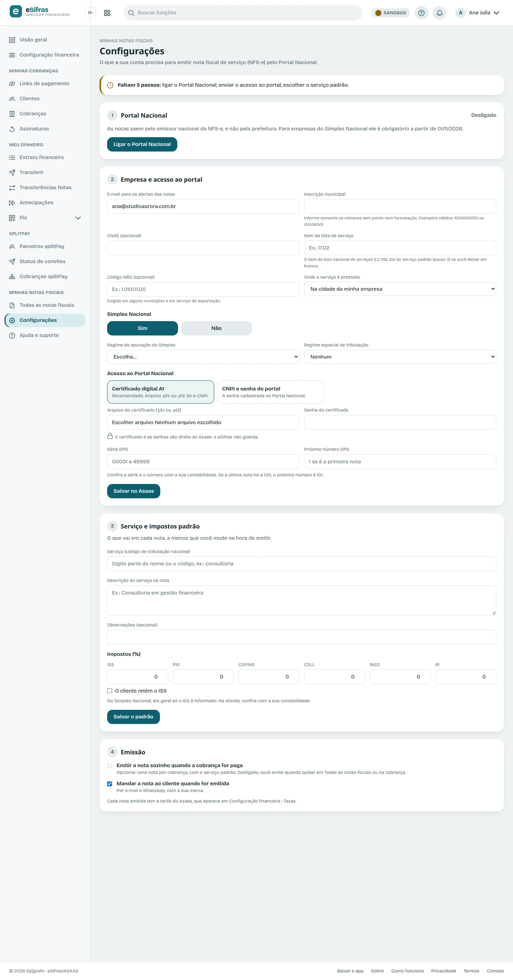The width and height of the screenshot is (513, 980).
Task: Click Salvar o padrão button
Action: (x=133, y=717)
